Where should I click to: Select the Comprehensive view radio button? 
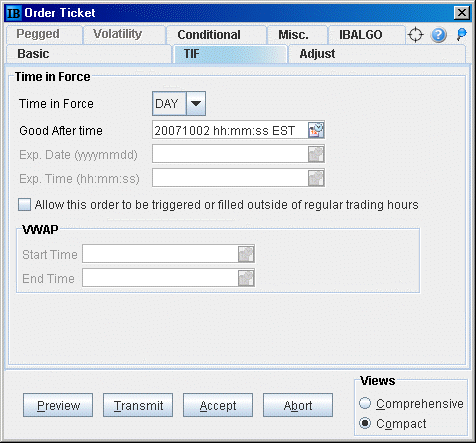point(365,403)
